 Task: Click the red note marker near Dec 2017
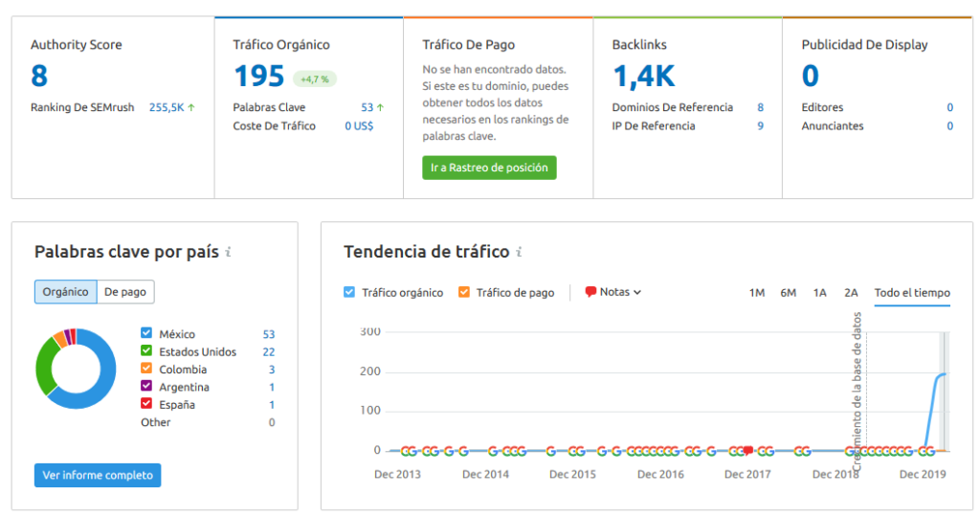(748, 450)
